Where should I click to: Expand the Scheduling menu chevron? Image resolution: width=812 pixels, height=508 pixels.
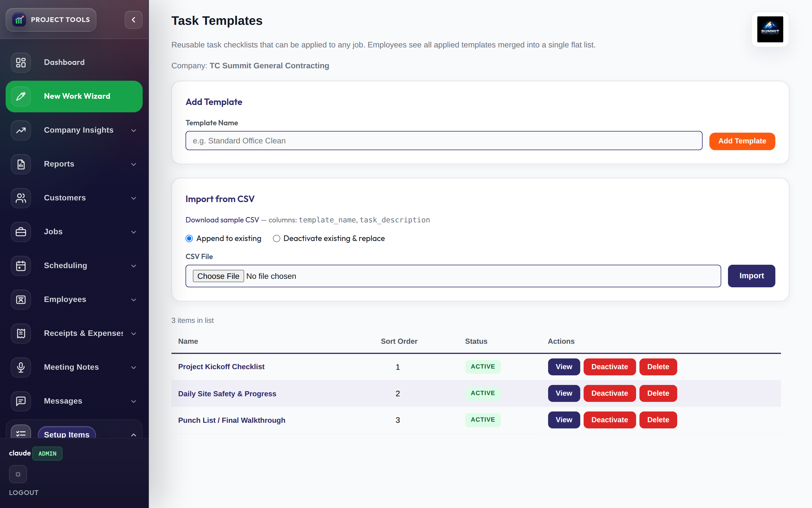pos(134,266)
